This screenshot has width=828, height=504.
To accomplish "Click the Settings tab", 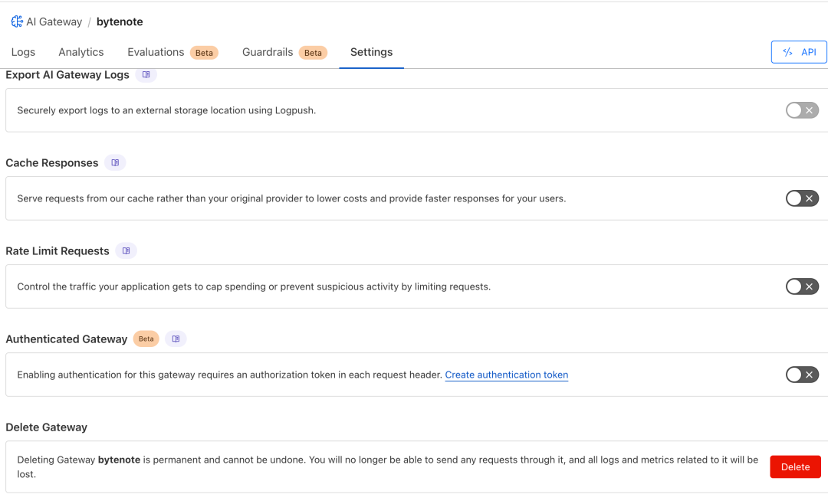I will [x=371, y=52].
